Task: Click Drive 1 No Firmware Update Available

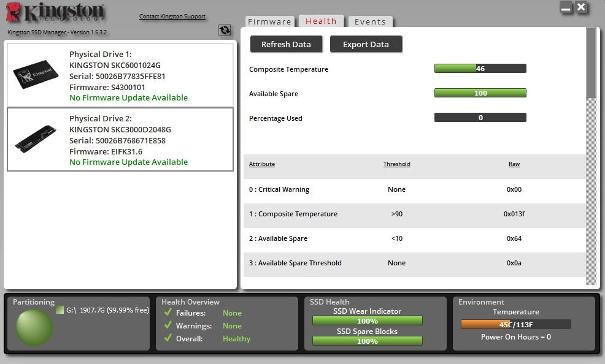Action: 128,98
